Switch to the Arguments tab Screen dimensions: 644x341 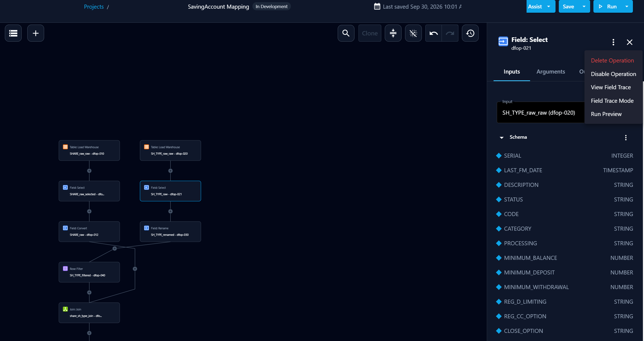551,72
